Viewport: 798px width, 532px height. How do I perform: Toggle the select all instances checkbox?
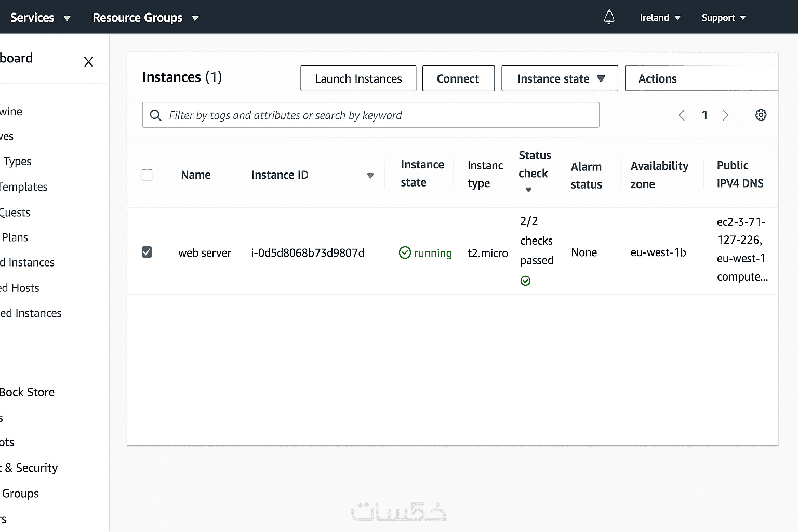tap(147, 175)
